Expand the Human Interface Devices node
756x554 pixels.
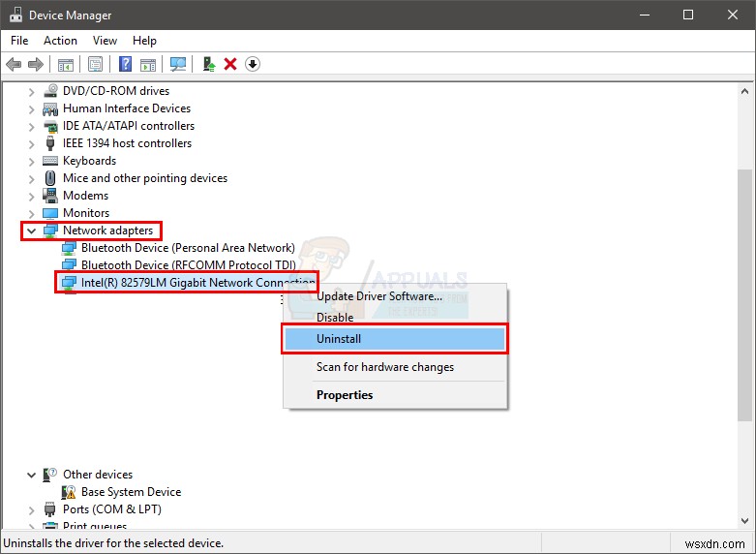point(31,109)
